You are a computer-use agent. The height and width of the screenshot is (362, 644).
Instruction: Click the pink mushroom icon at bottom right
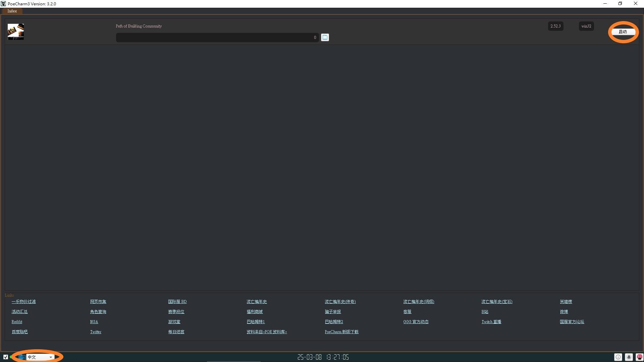(x=640, y=357)
